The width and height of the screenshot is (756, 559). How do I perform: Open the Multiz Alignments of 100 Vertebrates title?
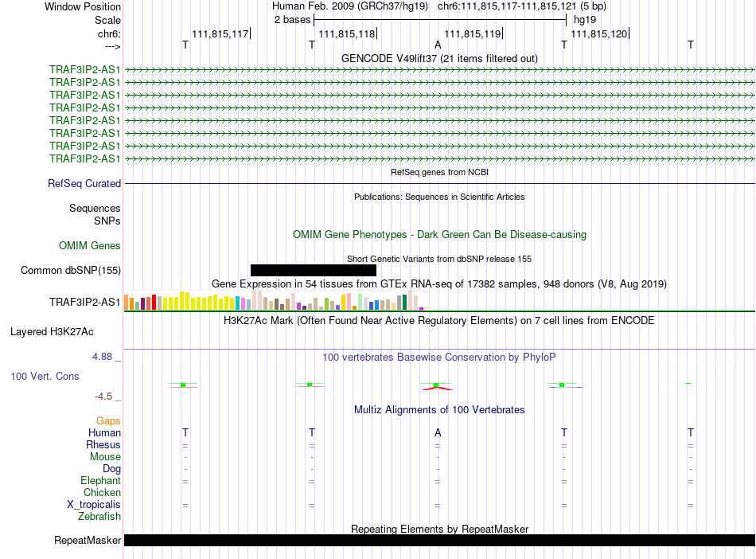pos(439,409)
